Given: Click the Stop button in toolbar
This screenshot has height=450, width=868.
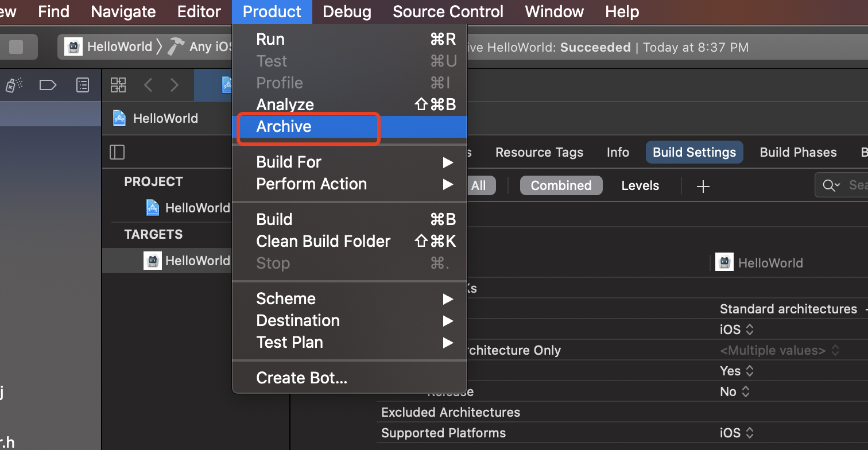Looking at the screenshot, I should pos(16,47).
